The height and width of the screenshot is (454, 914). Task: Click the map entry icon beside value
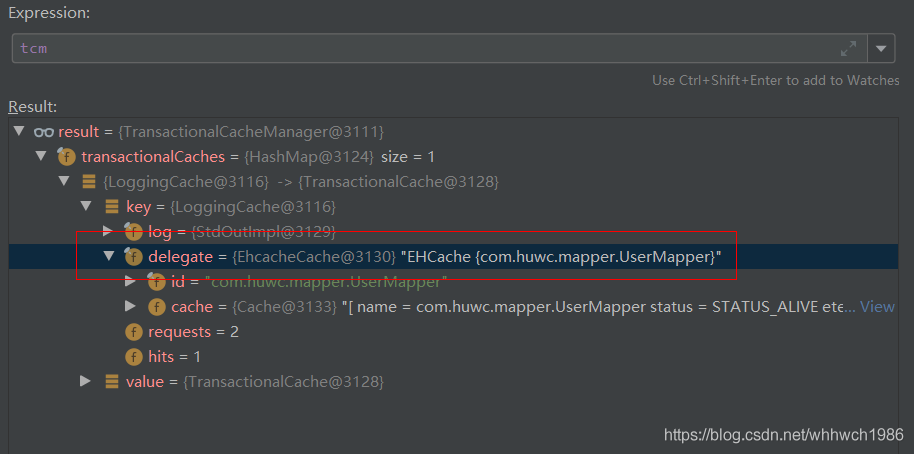[112, 382]
